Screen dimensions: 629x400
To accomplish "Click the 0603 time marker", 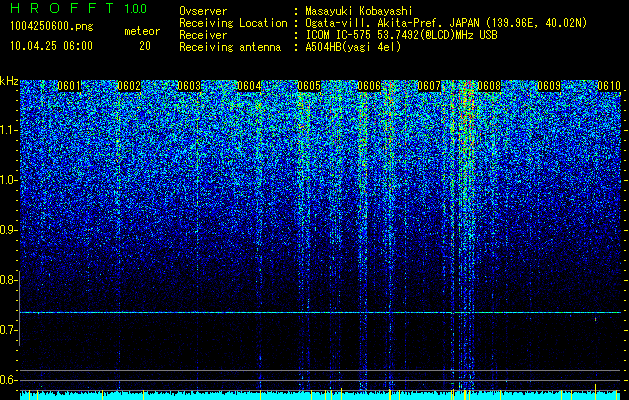I will (x=189, y=86).
